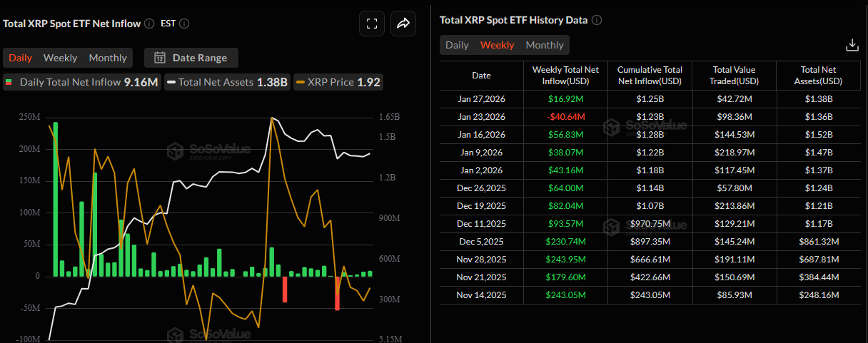Click the calendar icon in Date Range

point(160,58)
